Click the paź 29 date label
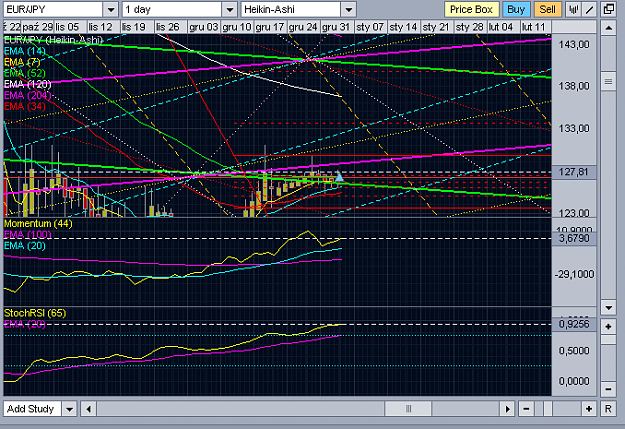 [37, 27]
